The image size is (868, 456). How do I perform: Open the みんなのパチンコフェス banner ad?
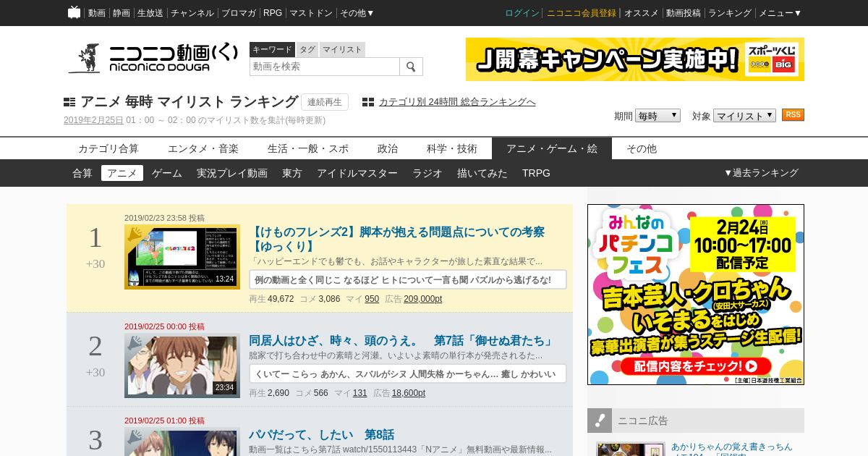pos(696,295)
